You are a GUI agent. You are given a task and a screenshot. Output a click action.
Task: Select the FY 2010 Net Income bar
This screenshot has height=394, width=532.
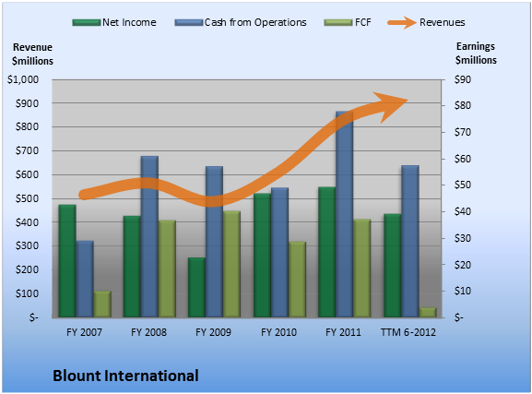262,256
